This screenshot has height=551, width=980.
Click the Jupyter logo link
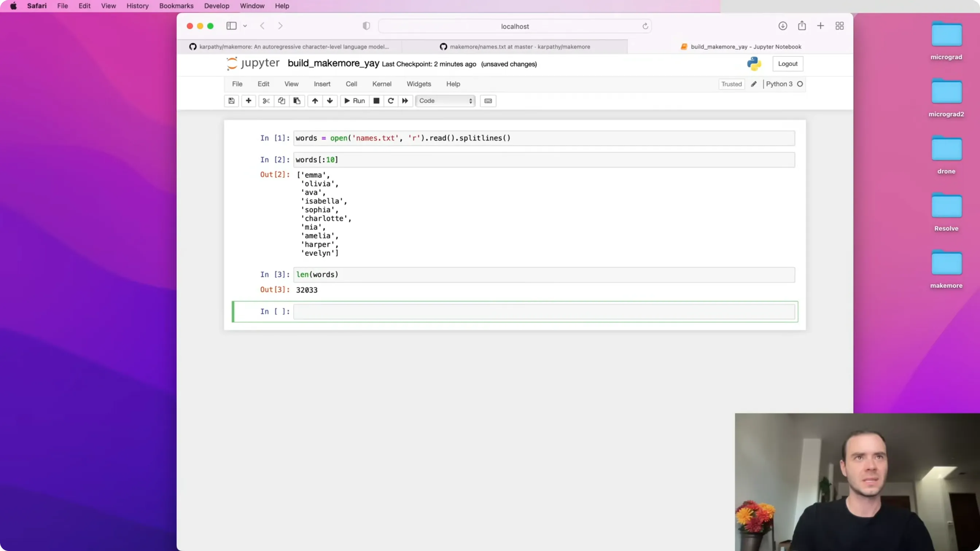coord(253,63)
